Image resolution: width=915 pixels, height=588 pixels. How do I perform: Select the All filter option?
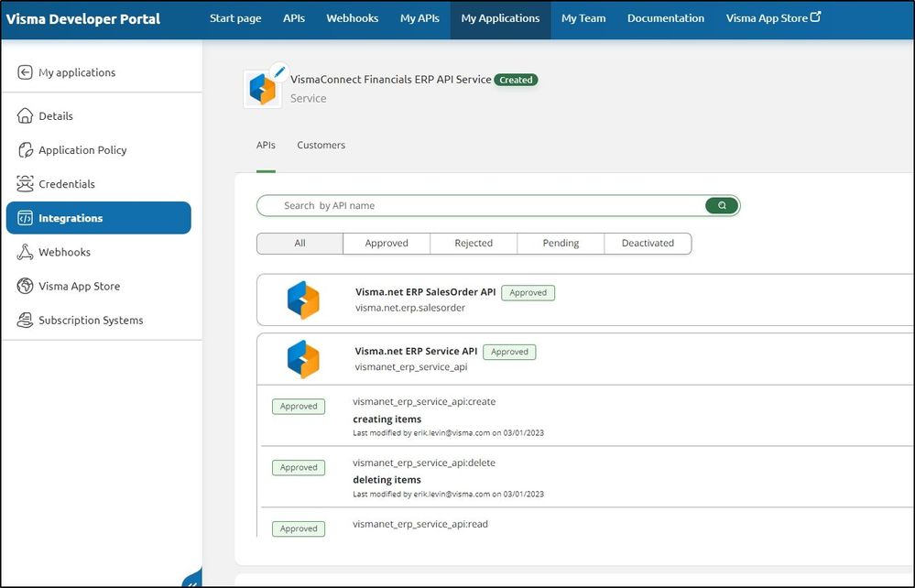point(300,244)
